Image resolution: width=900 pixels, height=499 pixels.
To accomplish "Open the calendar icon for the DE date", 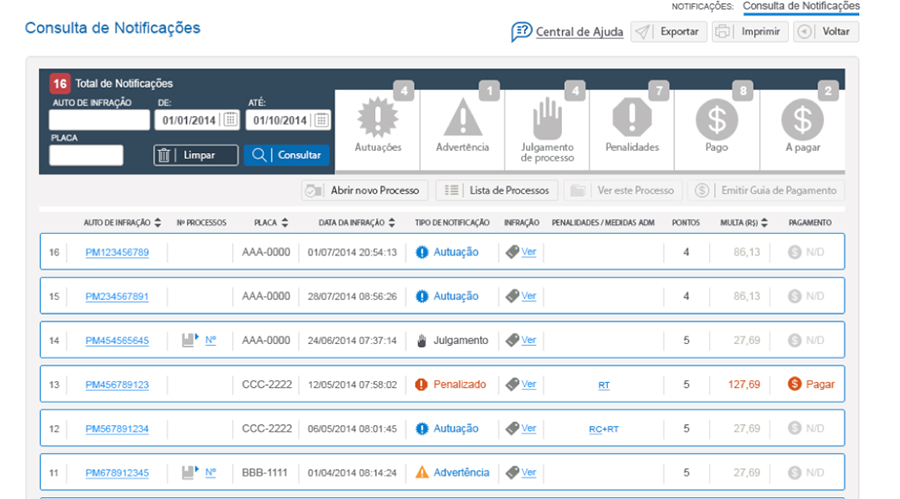I will point(230,120).
